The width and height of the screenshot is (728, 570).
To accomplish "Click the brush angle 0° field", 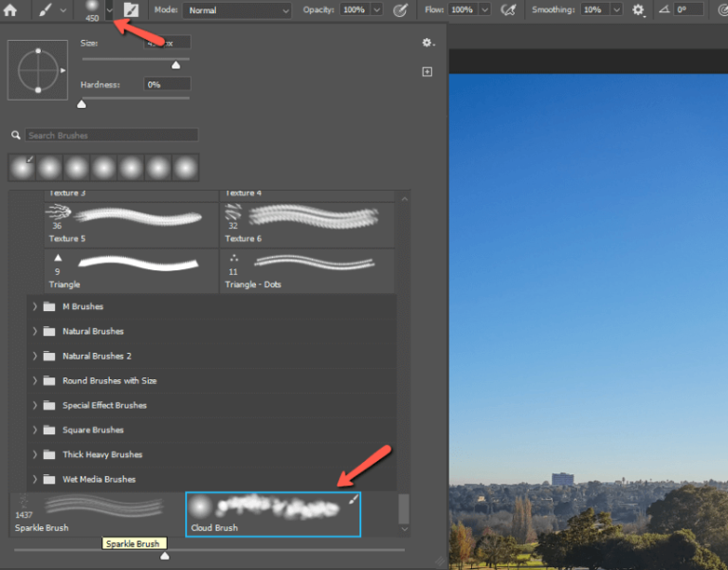I will [x=689, y=9].
